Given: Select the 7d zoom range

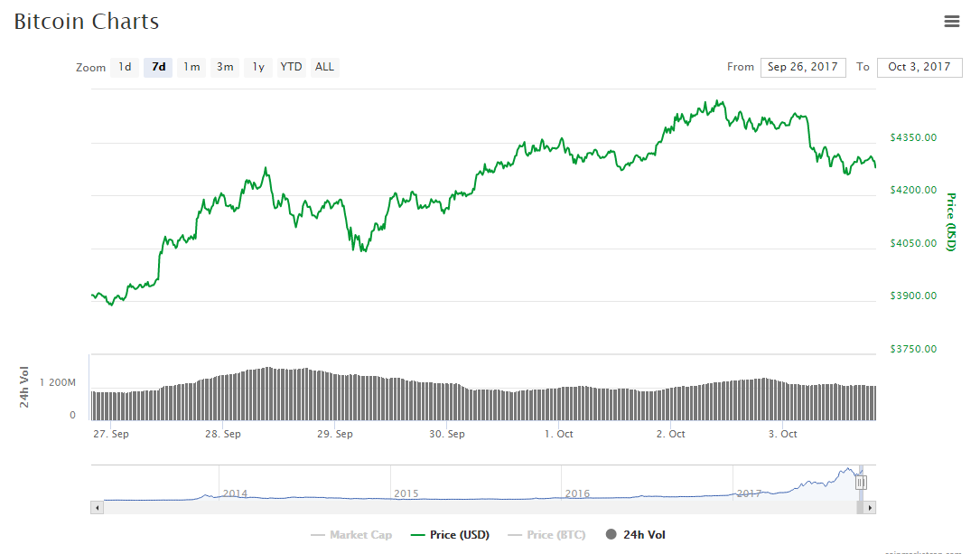Looking at the screenshot, I should point(158,67).
